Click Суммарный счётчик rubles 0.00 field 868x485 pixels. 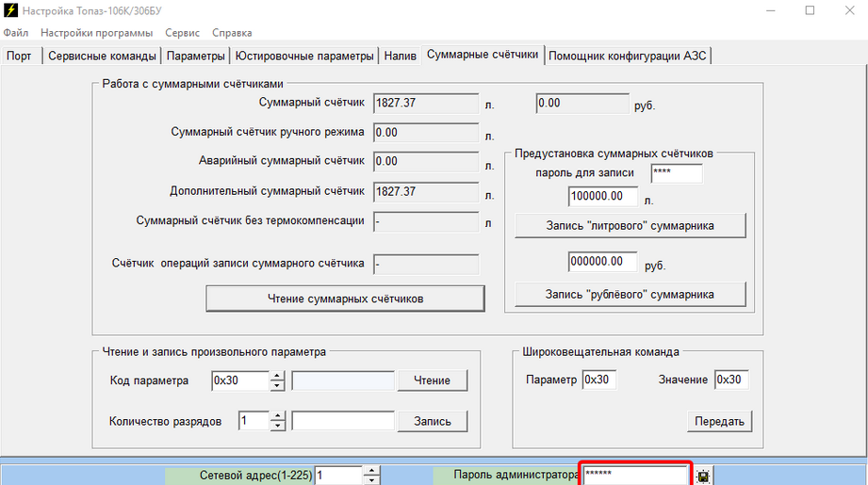click(x=582, y=104)
